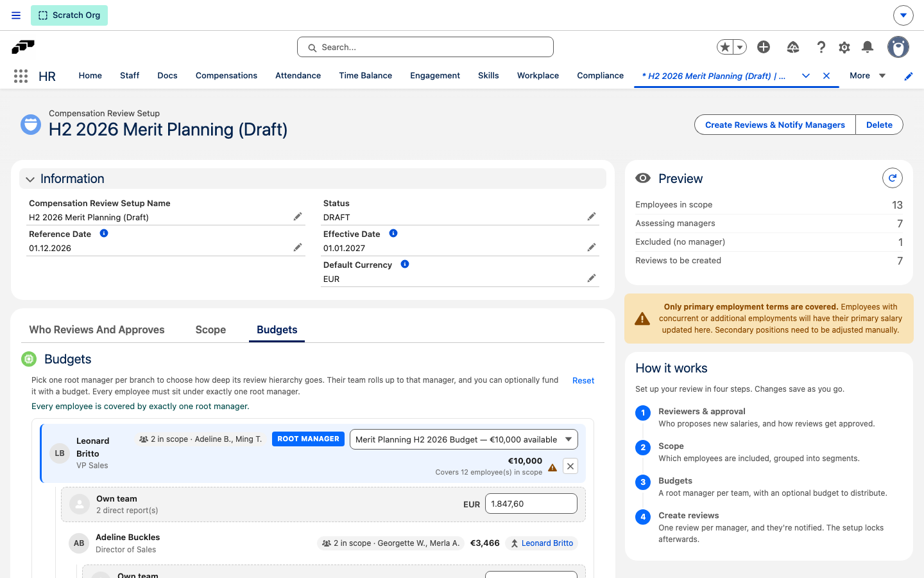
Task: Click the 'Assessing managers' preview row
Action: [x=769, y=223]
